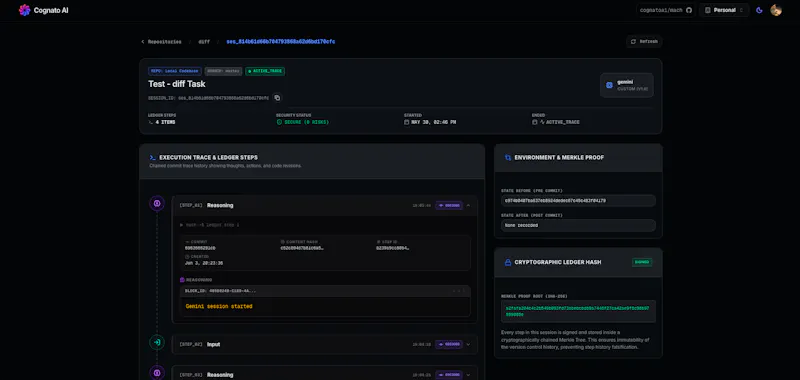
Task: Click the session ID breadcrumb
Action: [281, 42]
